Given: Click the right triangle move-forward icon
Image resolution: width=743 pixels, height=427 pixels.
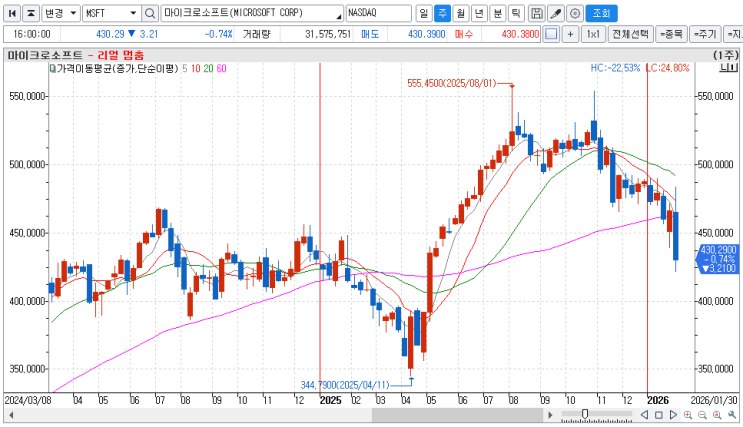Looking at the screenshot, I should click(x=673, y=415).
